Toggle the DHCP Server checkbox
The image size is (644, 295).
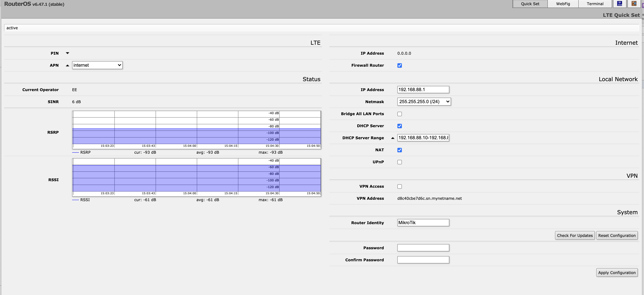tap(400, 126)
